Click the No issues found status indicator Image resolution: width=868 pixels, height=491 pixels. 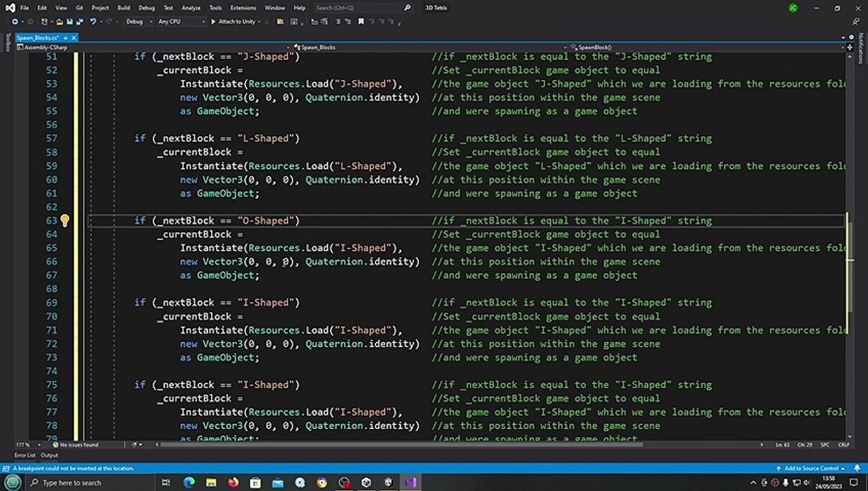click(76, 445)
